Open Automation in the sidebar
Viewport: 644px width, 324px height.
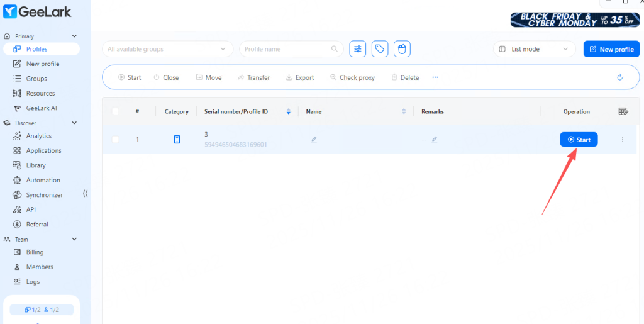pyautogui.click(x=43, y=180)
